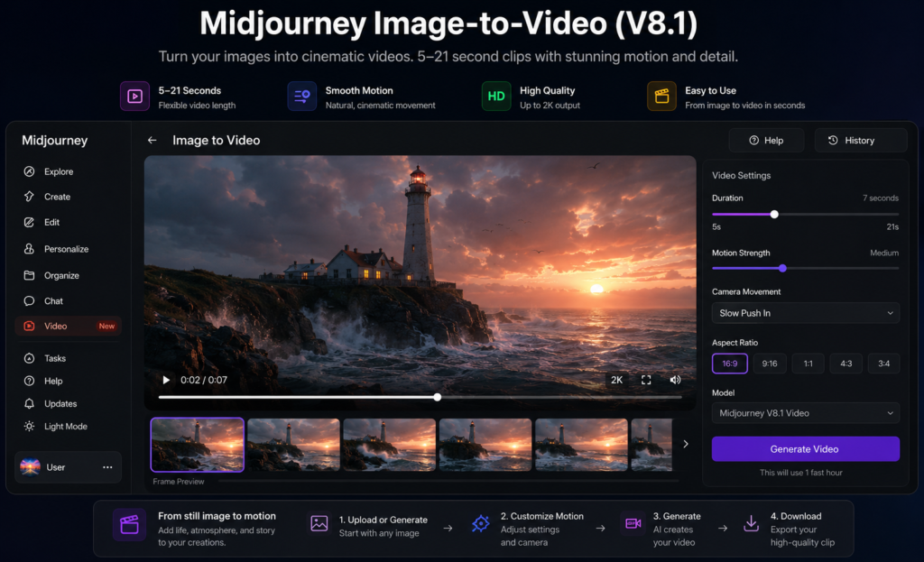924x562 pixels.
Task: Open the History button
Action: coord(860,140)
